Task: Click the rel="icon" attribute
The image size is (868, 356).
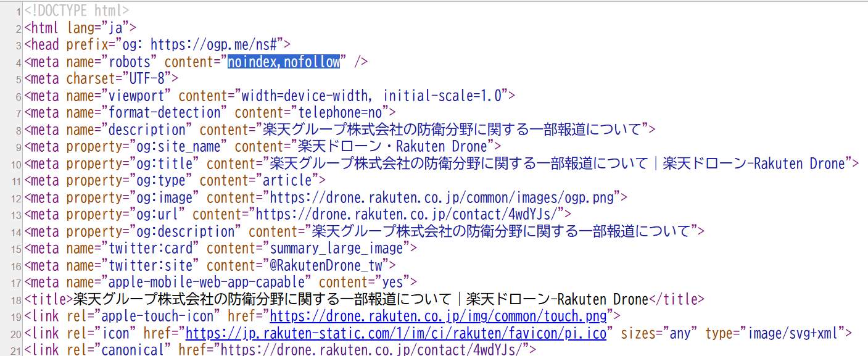Action: [x=101, y=334]
